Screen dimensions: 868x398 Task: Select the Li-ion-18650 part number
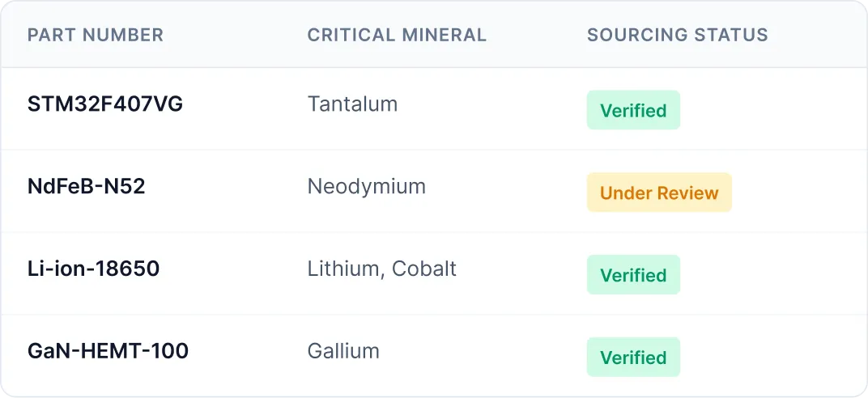point(94,269)
